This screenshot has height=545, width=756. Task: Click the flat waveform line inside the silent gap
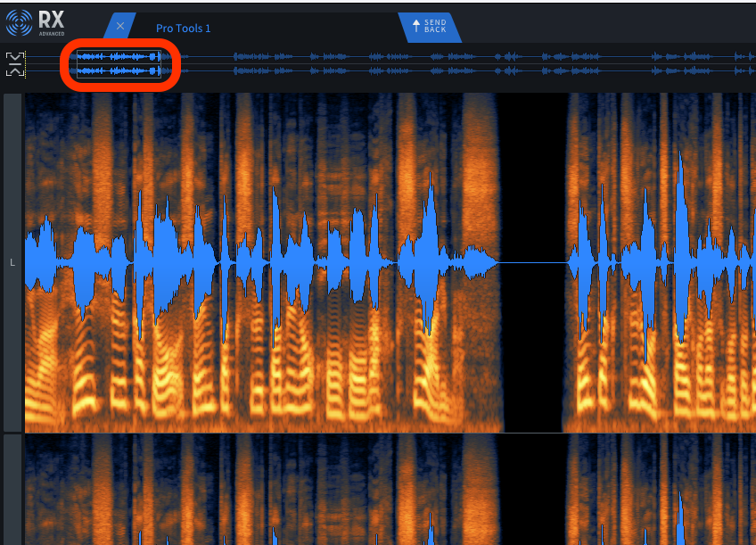pos(531,262)
